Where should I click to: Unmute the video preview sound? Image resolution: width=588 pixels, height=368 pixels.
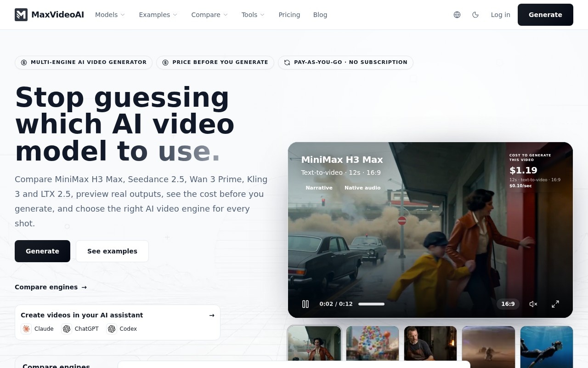coord(533,304)
